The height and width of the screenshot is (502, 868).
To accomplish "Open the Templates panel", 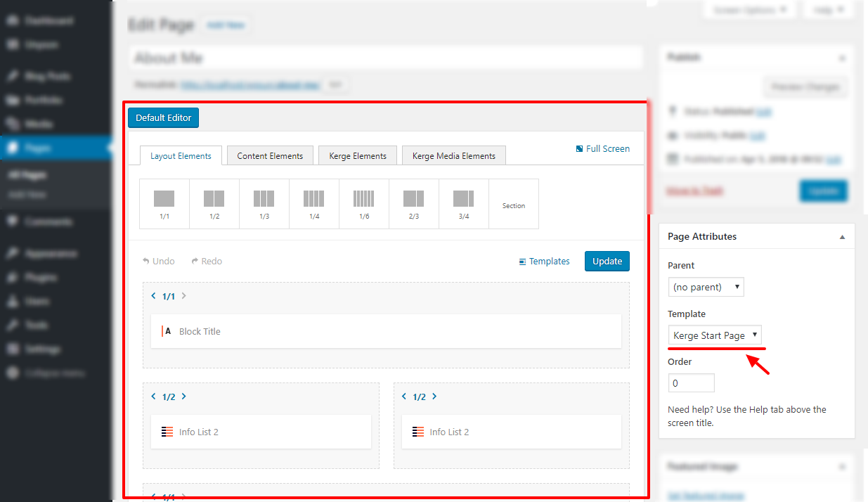I will click(544, 261).
